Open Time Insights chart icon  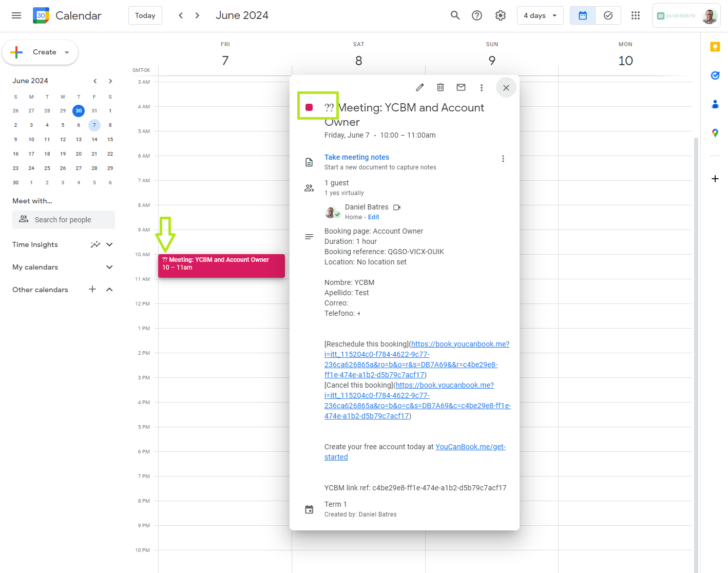(x=95, y=244)
